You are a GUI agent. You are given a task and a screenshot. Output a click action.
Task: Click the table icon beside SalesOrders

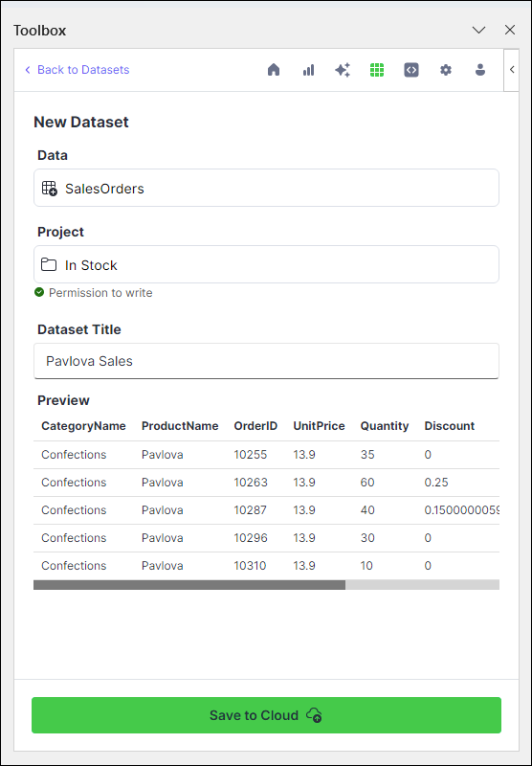point(50,189)
